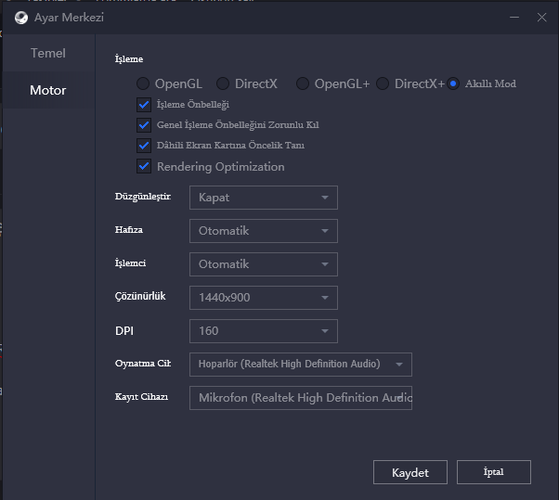Click the İptal button
The height and width of the screenshot is (500, 559).
coord(494,472)
